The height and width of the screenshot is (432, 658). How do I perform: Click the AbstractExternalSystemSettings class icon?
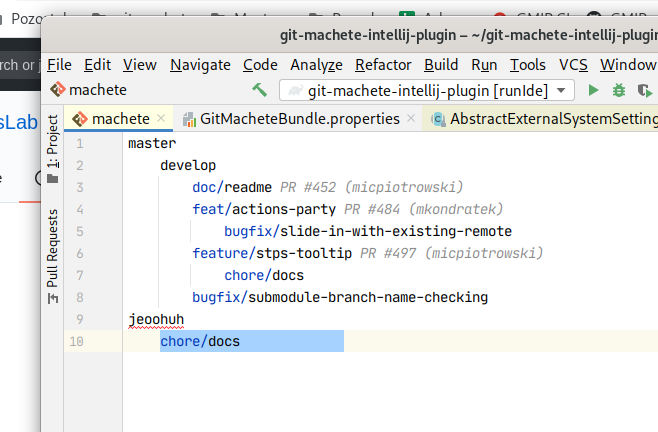coord(439,120)
